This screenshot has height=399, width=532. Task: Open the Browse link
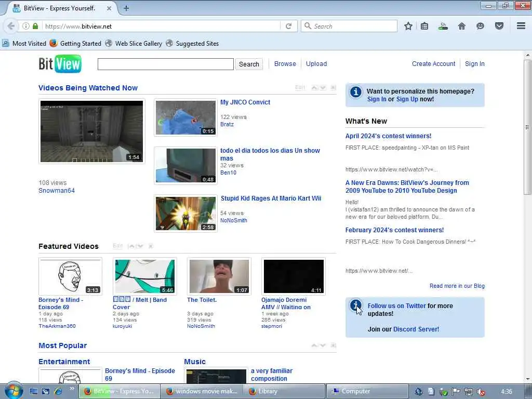[x=285, y=64]
